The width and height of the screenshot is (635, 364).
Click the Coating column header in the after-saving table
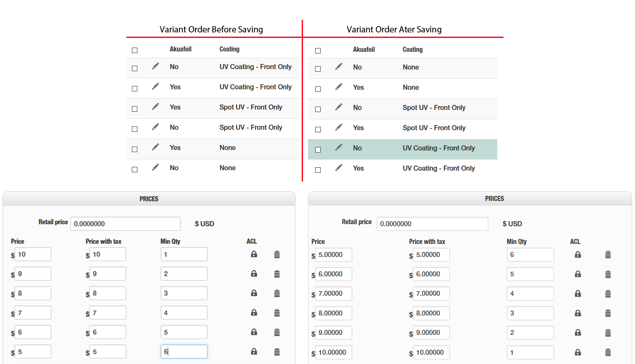[413, 50]
